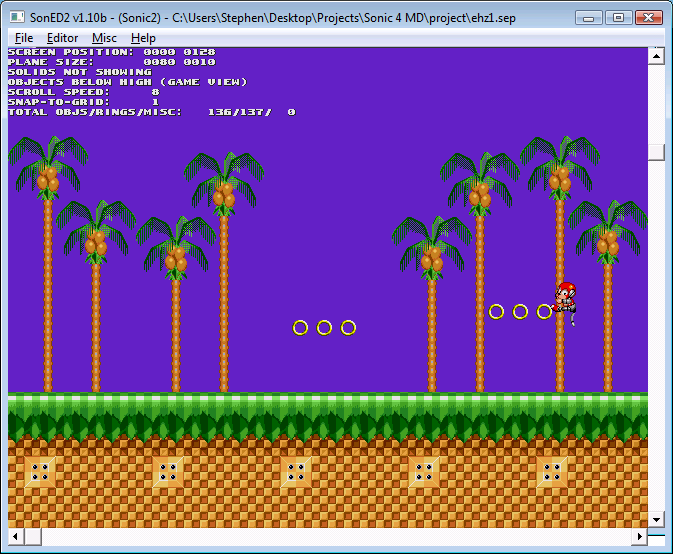Viewport: 673px width, 554px height.
Task: Click the vertical scrollbar up arrow
Action: point(656,56)
